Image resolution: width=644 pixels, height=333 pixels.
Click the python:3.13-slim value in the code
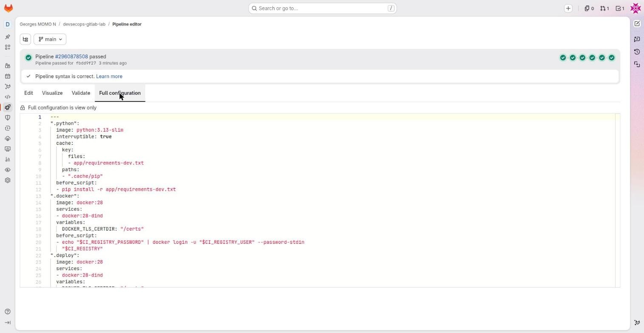point(100,130)
